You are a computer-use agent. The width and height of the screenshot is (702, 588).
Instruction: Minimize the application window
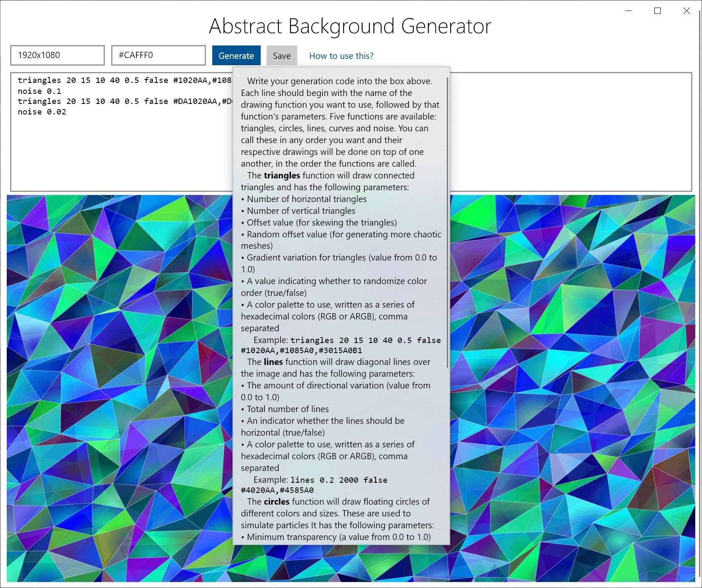(x=629, y=11)
